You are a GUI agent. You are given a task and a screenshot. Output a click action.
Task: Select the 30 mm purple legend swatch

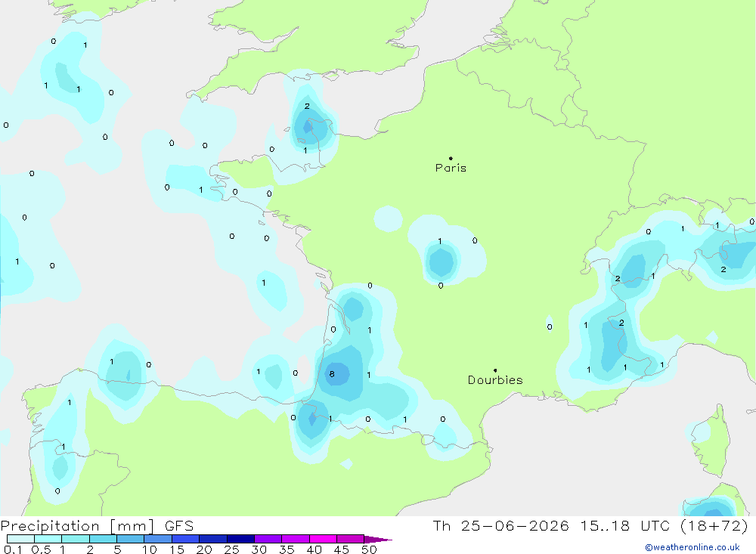pos(268,539)
